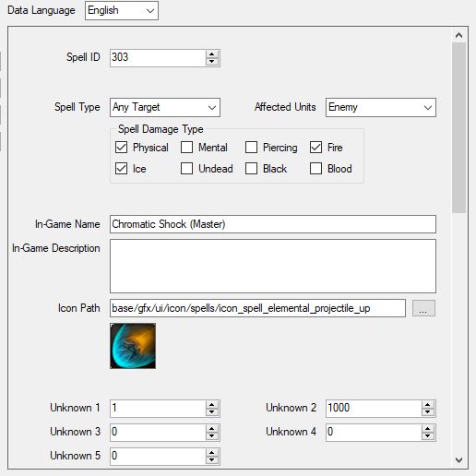Click the Icon Path text field
The height and width of the screenshot is (476, 476).
[x=257, y=308]
